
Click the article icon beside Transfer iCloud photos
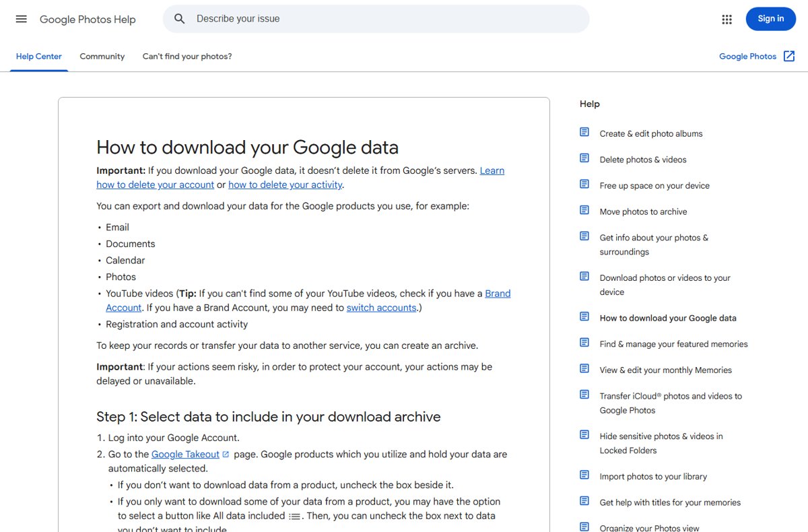[584, 395]
